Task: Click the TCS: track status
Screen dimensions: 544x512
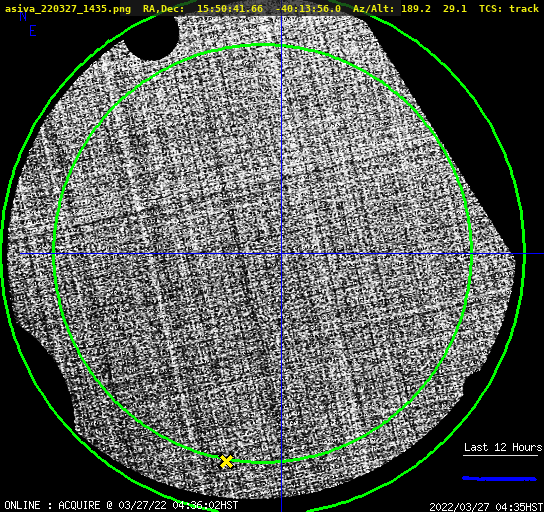Action: click(x=509, y=9)
